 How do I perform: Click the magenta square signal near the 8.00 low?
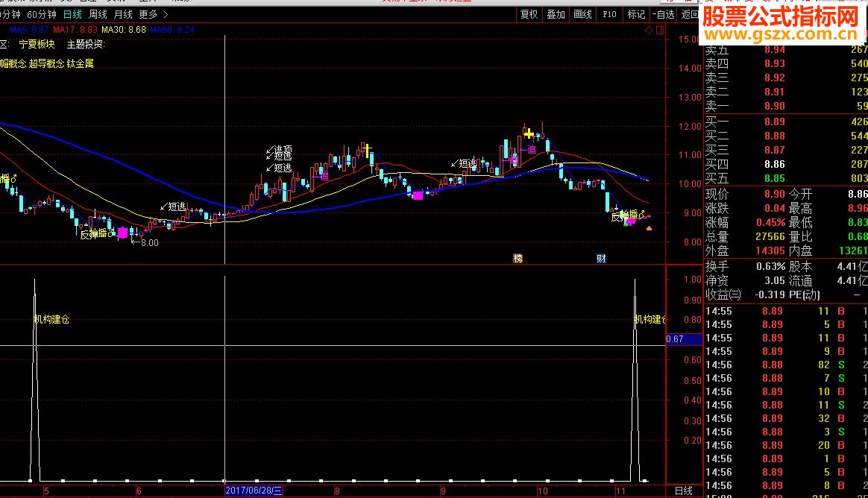tap(123, 233)
